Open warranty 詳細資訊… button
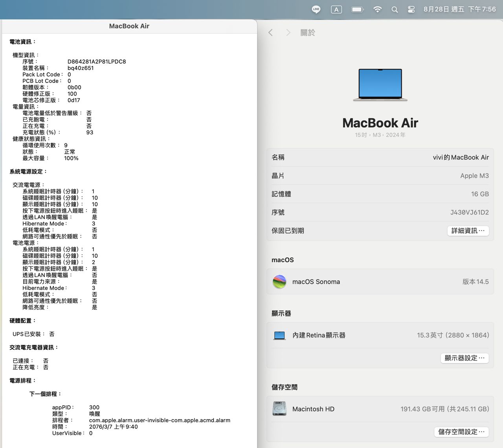 click(x=468, y=231)
